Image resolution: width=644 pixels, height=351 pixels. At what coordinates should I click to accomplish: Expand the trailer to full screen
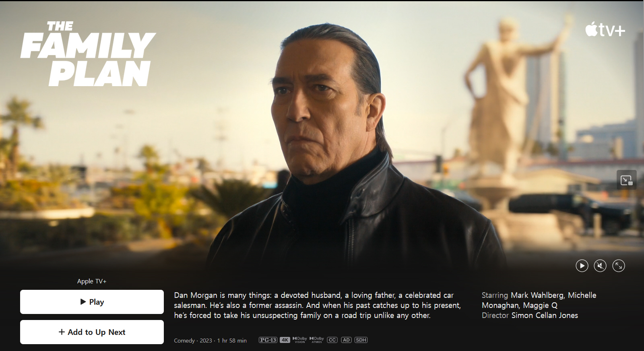tap(619, 266)
